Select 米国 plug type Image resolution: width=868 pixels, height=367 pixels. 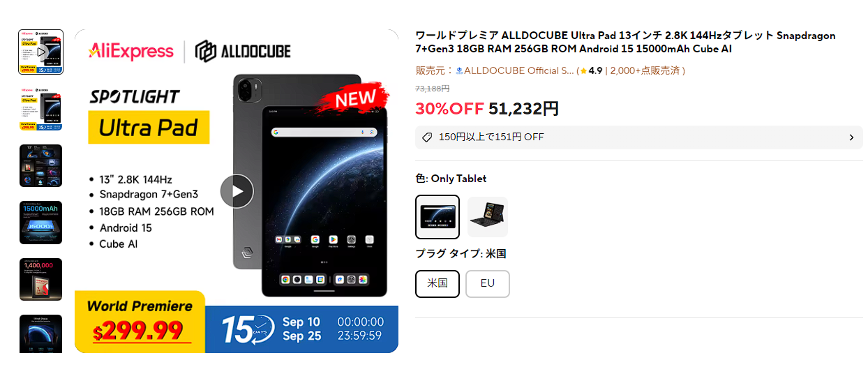pos(437,284)
